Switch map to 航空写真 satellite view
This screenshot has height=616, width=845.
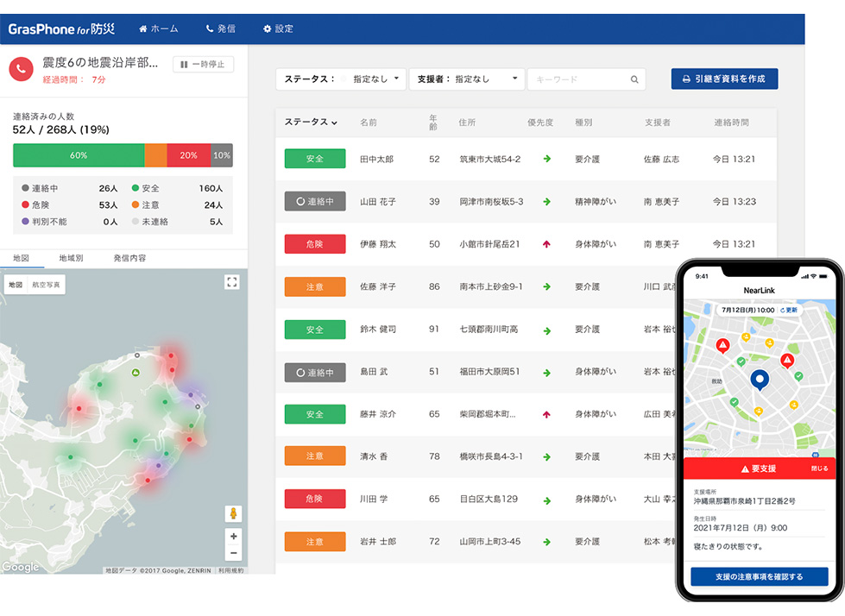47,282
